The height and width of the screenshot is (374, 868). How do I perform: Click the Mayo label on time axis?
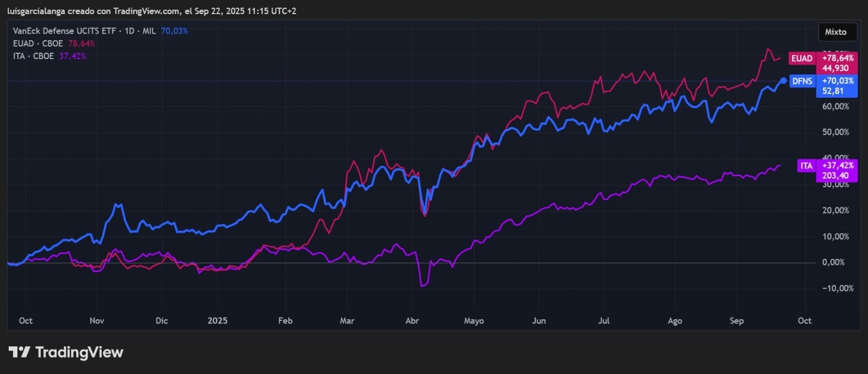point(474,321)
